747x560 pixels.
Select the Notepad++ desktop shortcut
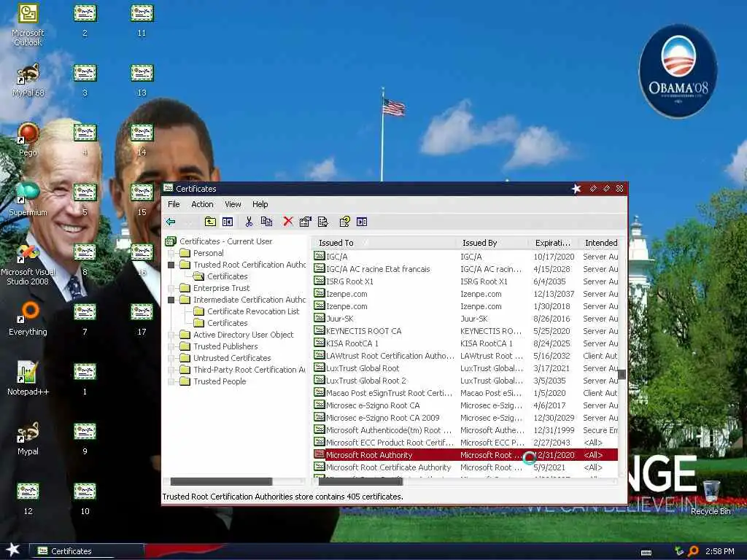[x=28, y=378]
